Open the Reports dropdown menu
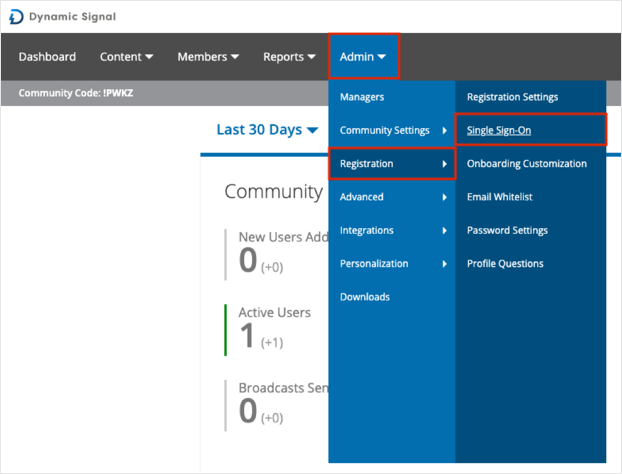 tap(290, 57)
